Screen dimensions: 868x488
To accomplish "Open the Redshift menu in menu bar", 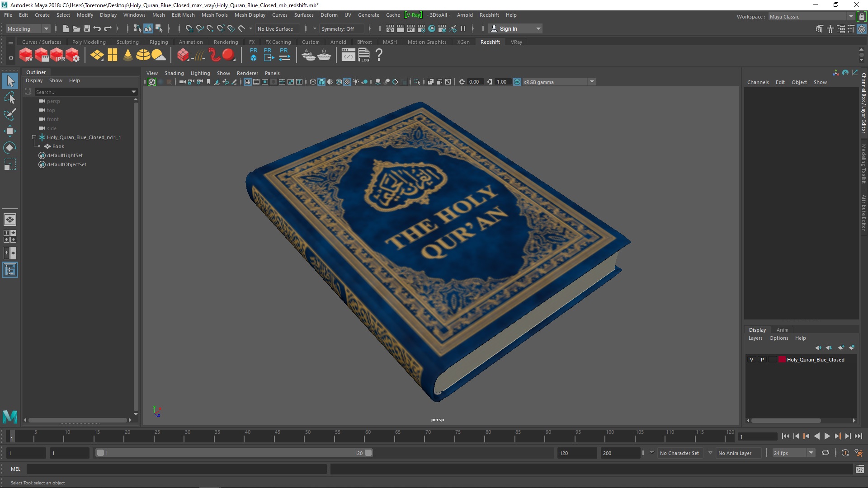I will pyautogui.click(x=489, y=15).
